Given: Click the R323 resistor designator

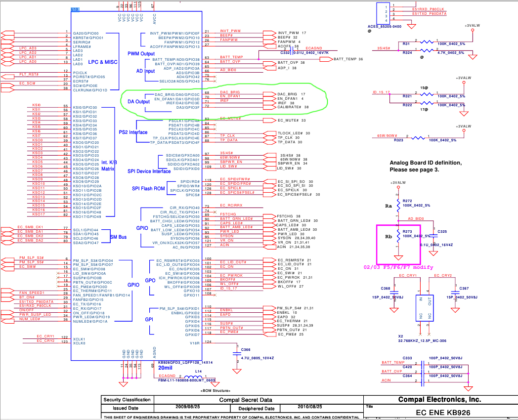Looking at the screenshot, I should pyautogui.click(x=398, y=140).
